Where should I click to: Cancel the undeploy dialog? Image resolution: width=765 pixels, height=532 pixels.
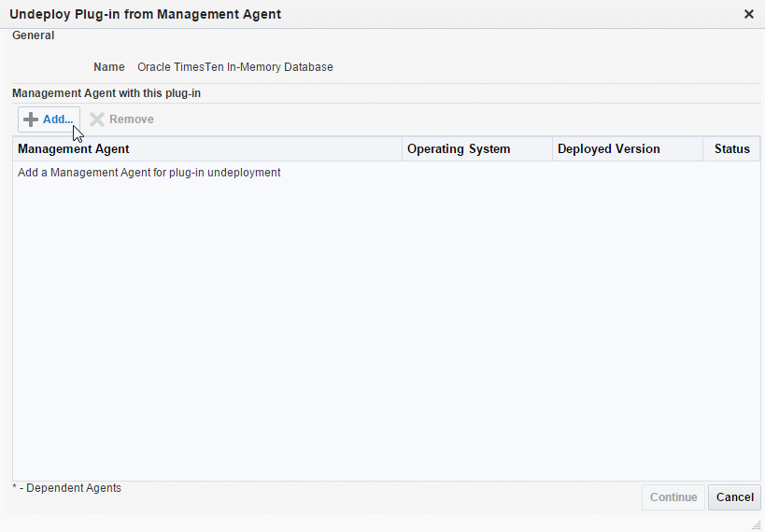pos(735,497)
